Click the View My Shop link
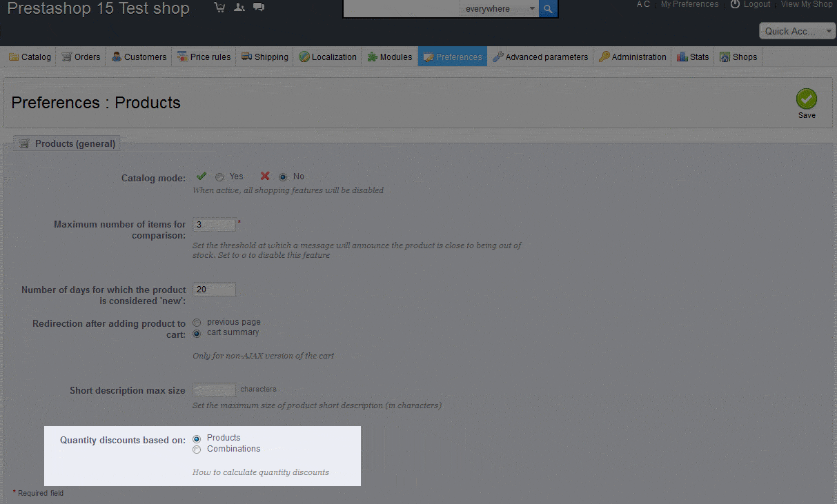837x504 pixels. tap(806, 4)
